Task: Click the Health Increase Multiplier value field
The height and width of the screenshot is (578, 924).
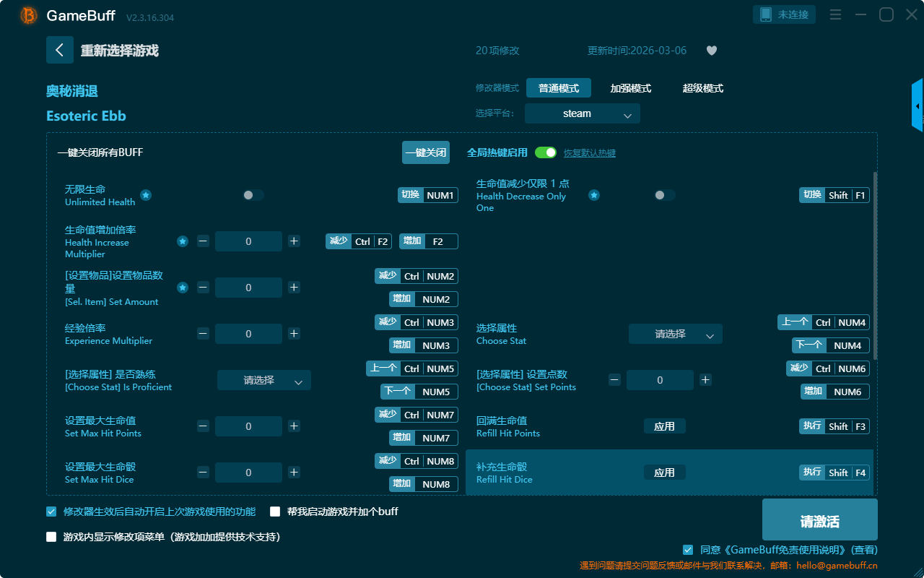Action: click(x=248, y=241)
